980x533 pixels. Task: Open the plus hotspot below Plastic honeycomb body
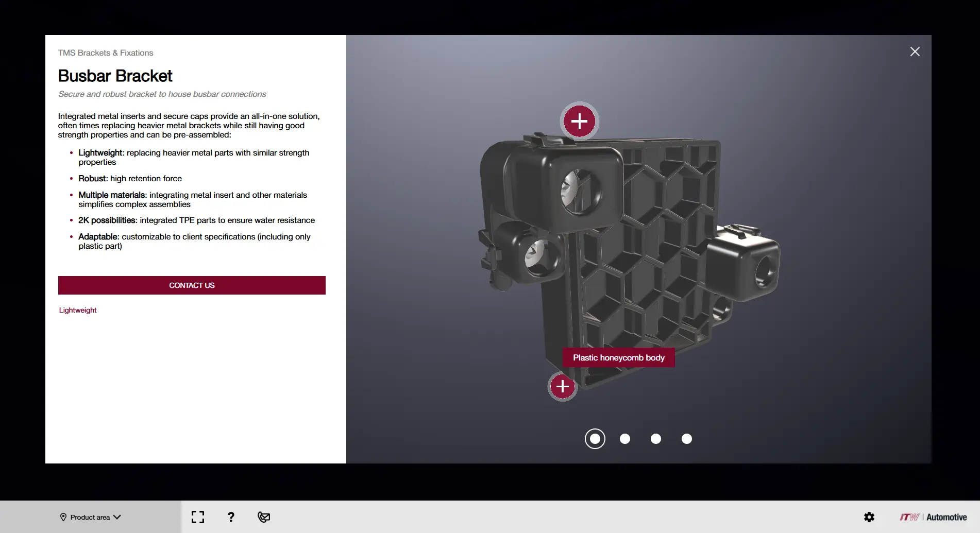[562, 386]
